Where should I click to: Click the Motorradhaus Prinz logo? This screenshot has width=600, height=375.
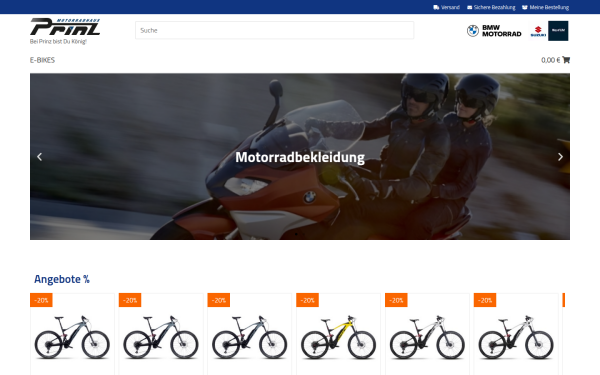coord(65,27)
